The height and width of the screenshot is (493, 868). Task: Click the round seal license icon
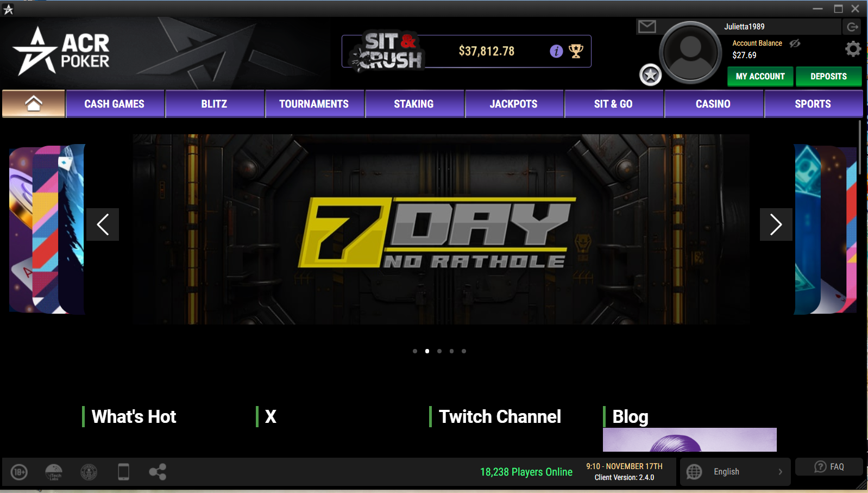click(89, 472)
